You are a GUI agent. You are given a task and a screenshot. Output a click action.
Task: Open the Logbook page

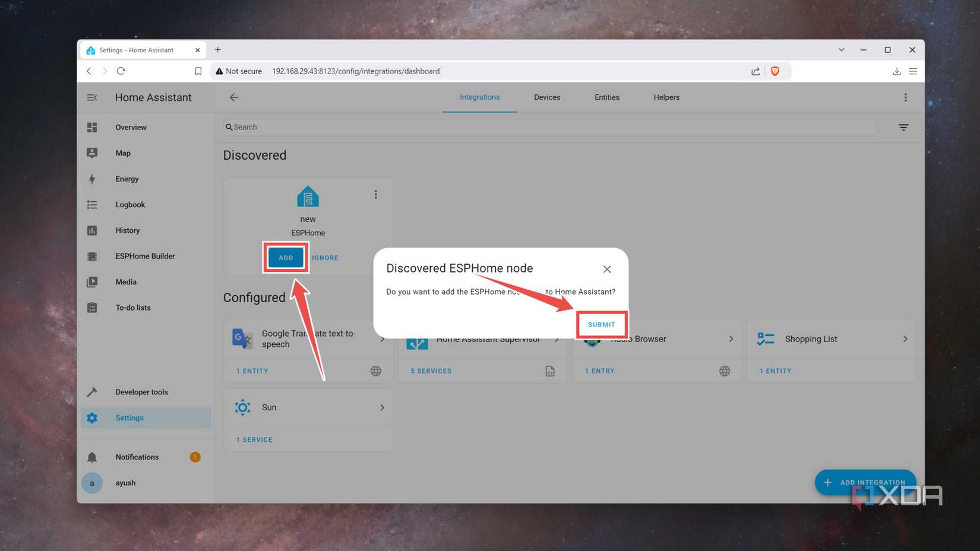point(146,205)
